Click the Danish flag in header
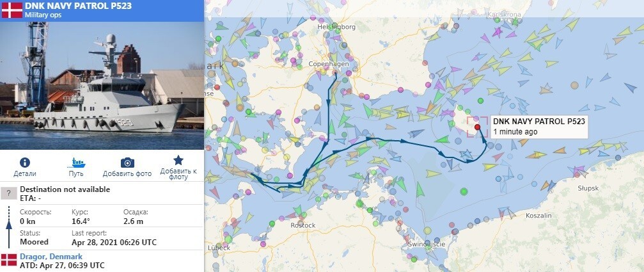 point(12,10)
